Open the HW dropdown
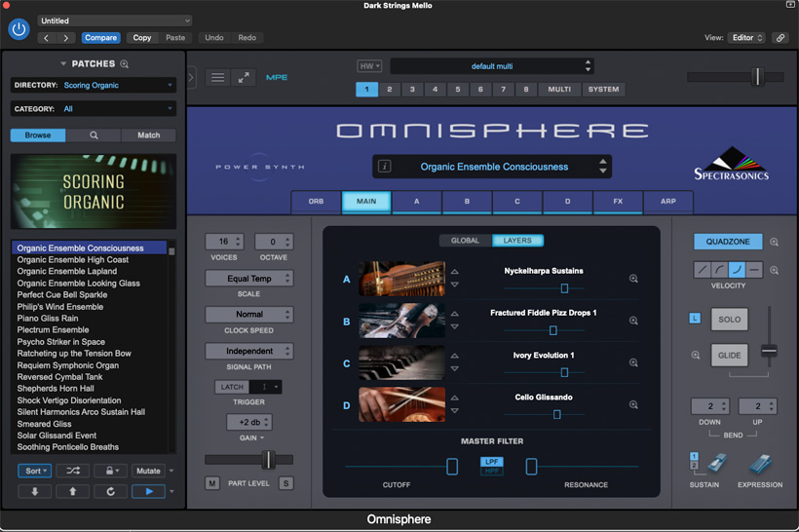Screen dimensions: 799x532 click(369, 66)
